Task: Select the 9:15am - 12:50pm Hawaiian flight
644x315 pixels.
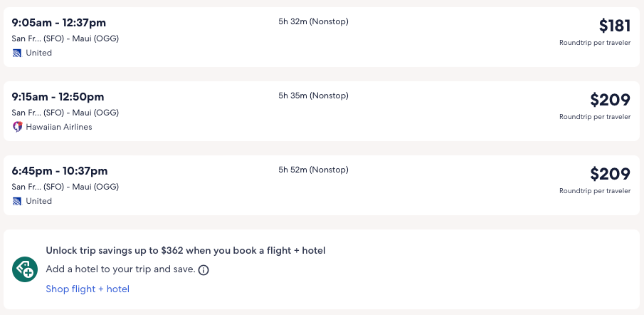Action: click(x=58, y=96)
